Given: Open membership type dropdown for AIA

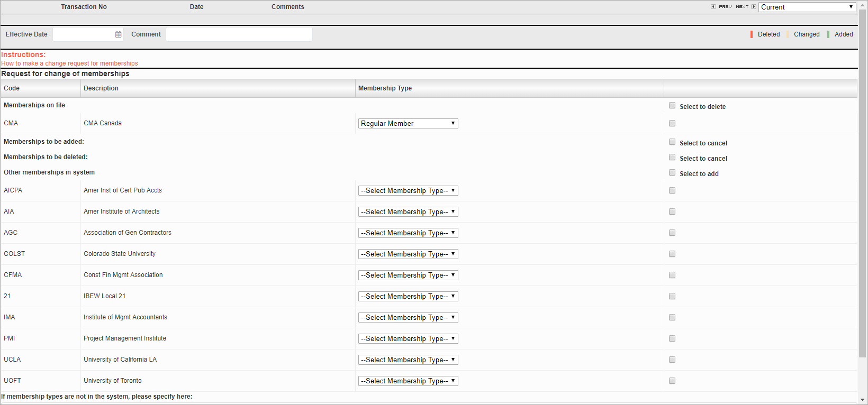Looking at the screenshot, I should [x=408, y=211].
